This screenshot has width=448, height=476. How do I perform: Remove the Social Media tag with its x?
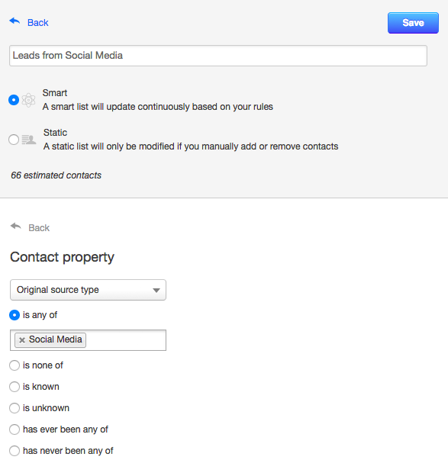coord(22,340)
